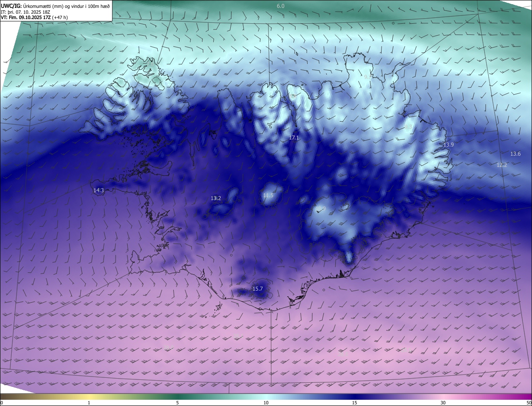Click the 6.0 value at the map's top edge

(x=281, y=6)
